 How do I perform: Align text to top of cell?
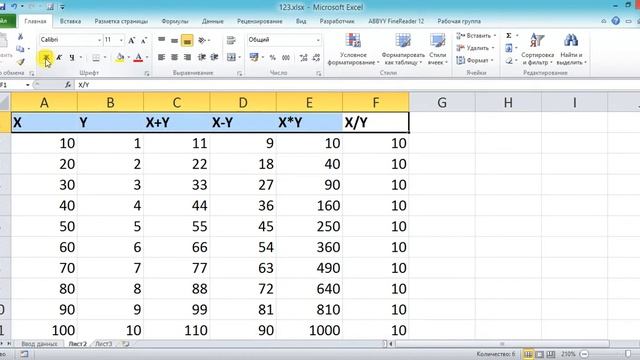[x=162, y=40]
